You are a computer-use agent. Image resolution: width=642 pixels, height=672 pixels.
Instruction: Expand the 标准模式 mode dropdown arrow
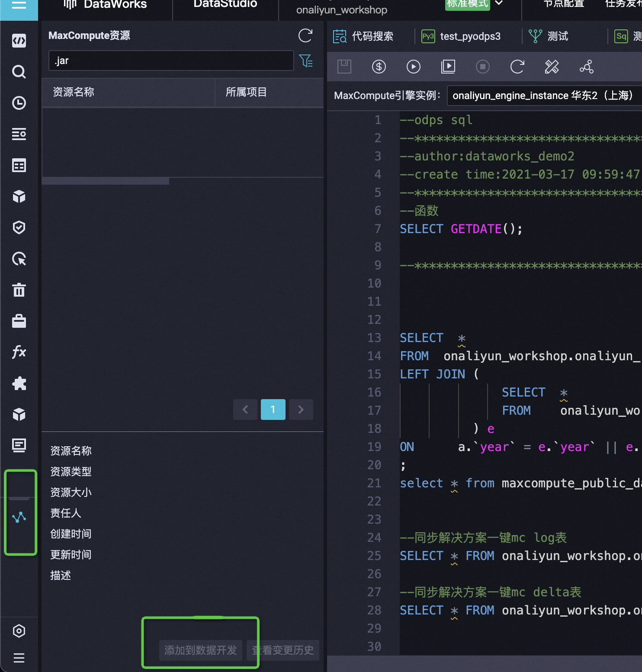click(499, 3)
